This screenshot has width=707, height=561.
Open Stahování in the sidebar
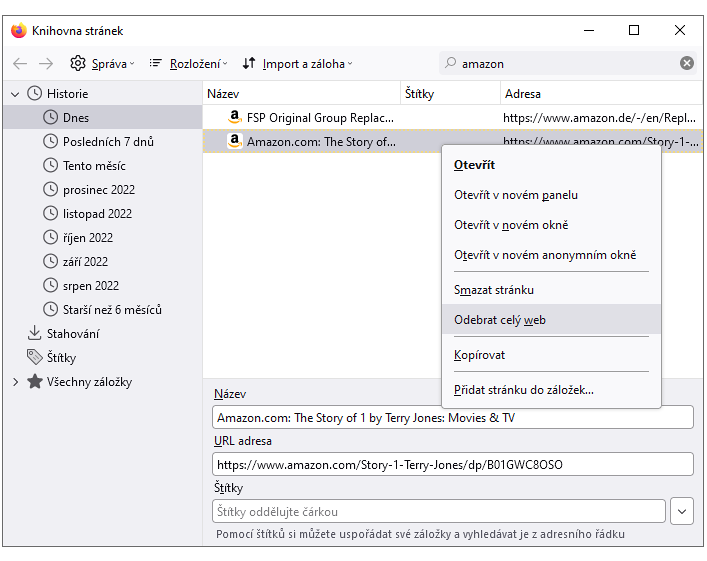[103, 334]
